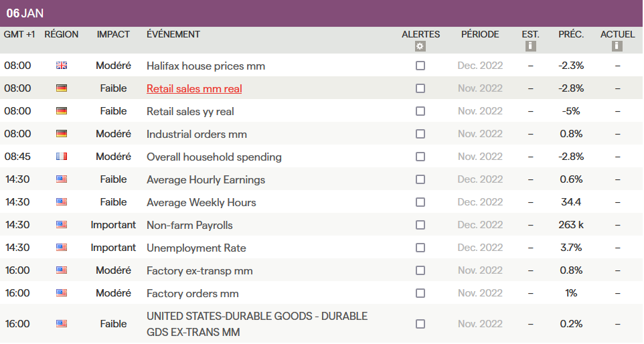Click the alerts settings gear icon
The height and width of the screenshot is (344, 644).
click(x=420, y=46)
